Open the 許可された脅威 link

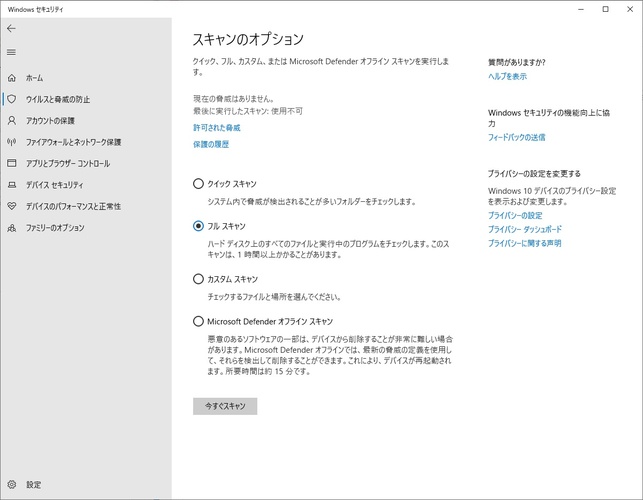(x=217, y=128)
